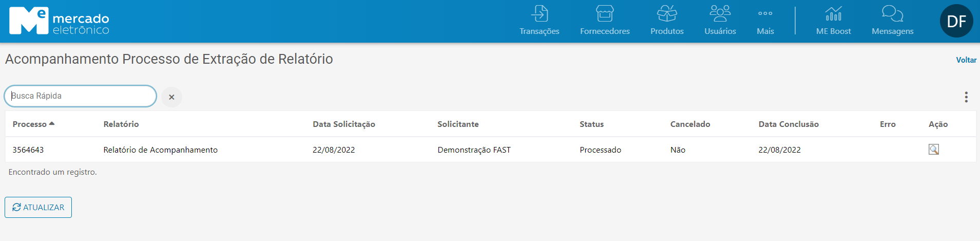
Task: Click the Relatório column header
Action: click(x=121, y=124)
